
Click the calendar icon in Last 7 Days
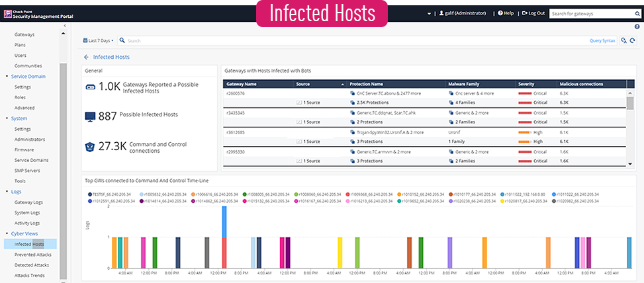(x=85, y=40)
